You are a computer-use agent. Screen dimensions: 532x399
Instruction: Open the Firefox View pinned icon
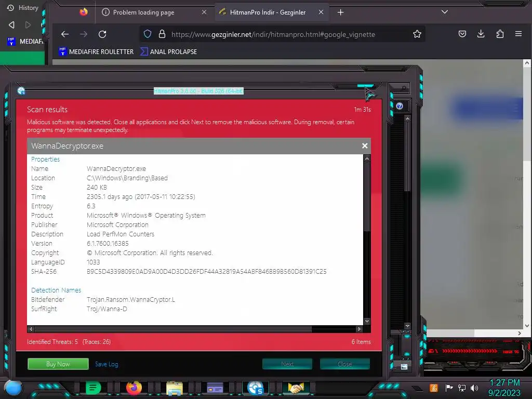[84, 12]
